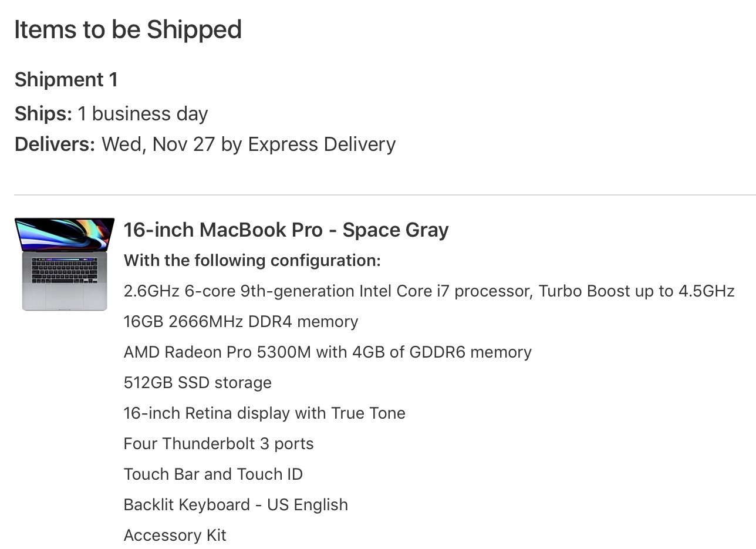Click the Accessory Kit line
This screenshot has width=756, height=549.
click(x=175, y=535)
